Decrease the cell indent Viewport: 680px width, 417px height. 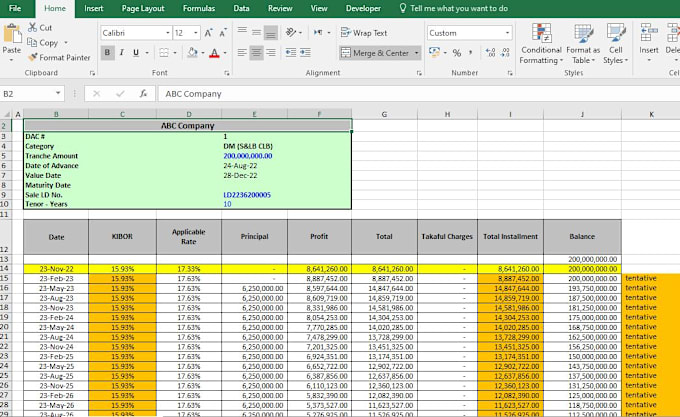tap(291, 53)
